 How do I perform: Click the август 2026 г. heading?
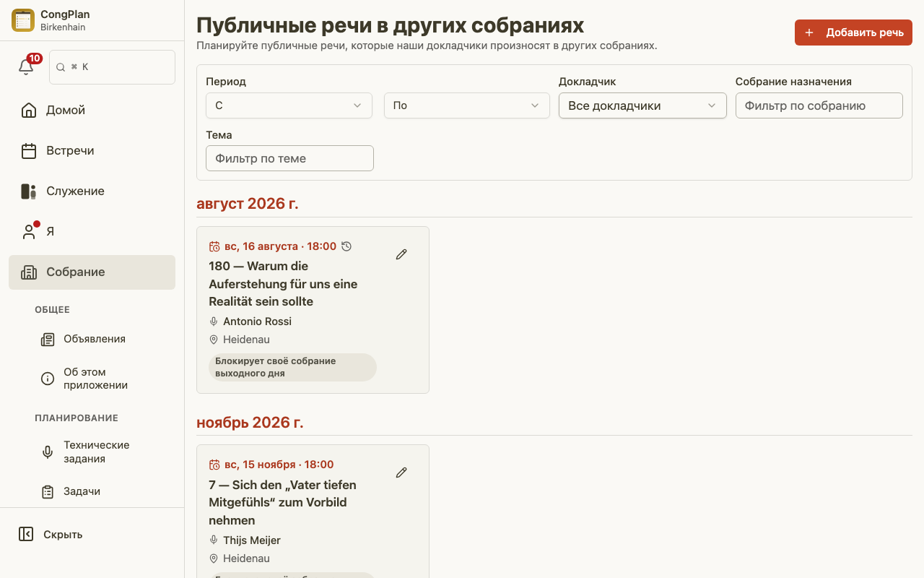(248, 204)
